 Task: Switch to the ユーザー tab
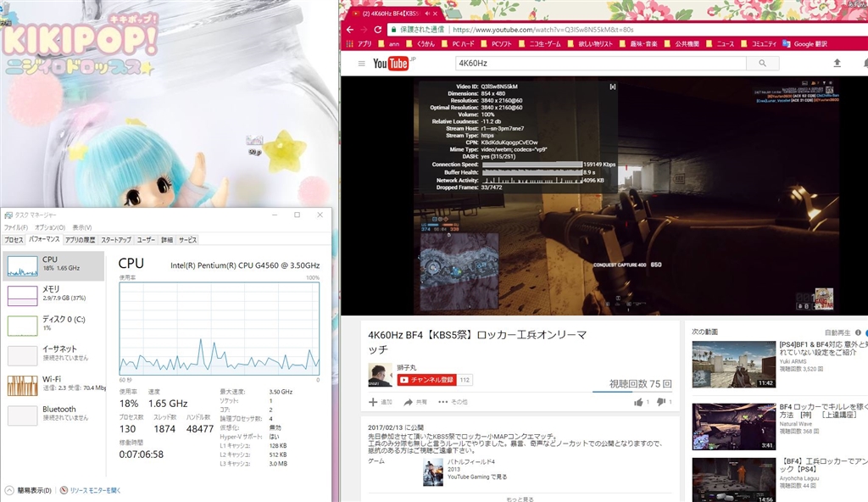[x=146, y=240]
